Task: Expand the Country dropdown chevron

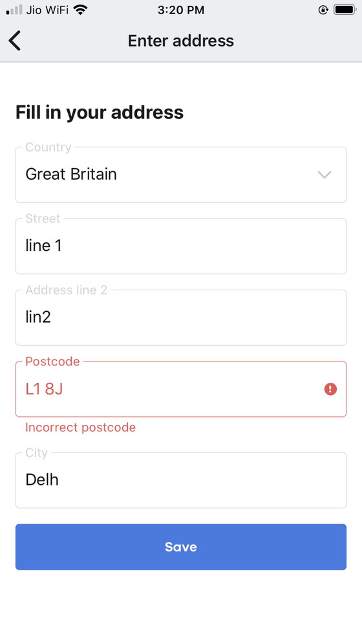Action: pyautogui.click(x=325, y=175)
